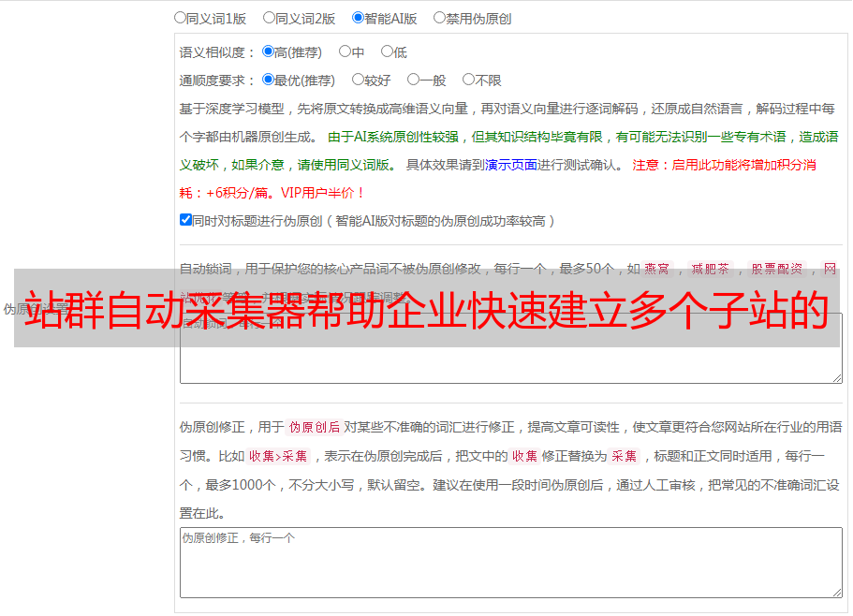The height and width of the screenshot is (616, 853).
Task: Click the 减肥茶 example keyword
Action: 710,269
